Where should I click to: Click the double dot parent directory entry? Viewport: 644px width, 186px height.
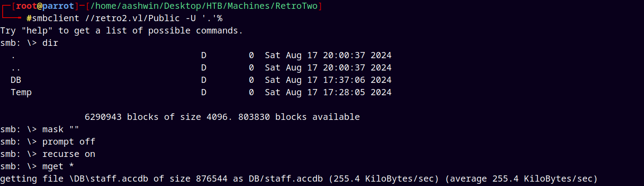pos(15,68)
